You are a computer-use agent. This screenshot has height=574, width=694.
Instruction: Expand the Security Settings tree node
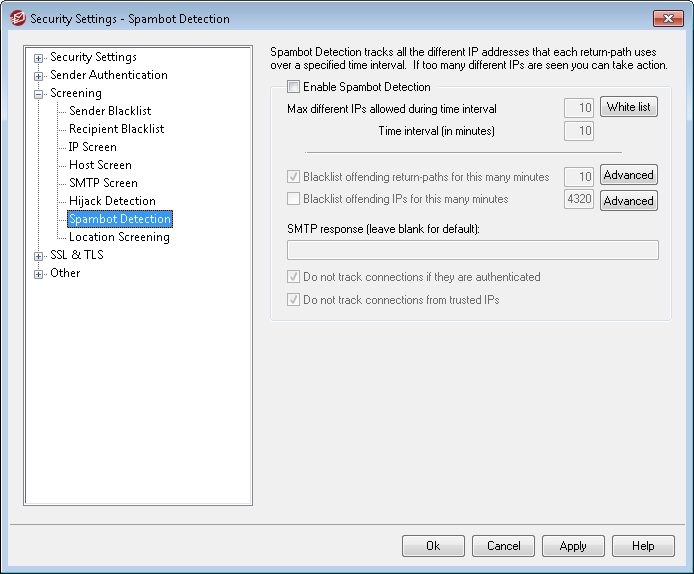[x=39, y=58]
